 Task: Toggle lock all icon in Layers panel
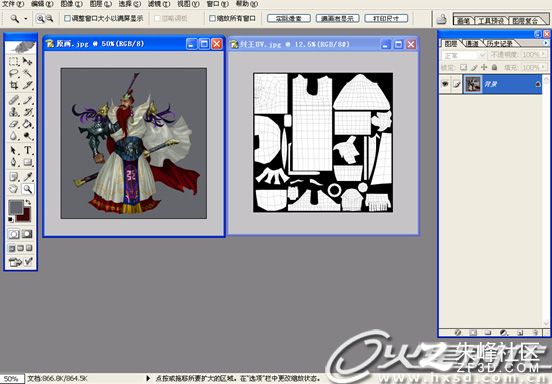click(x=494, y=67)
